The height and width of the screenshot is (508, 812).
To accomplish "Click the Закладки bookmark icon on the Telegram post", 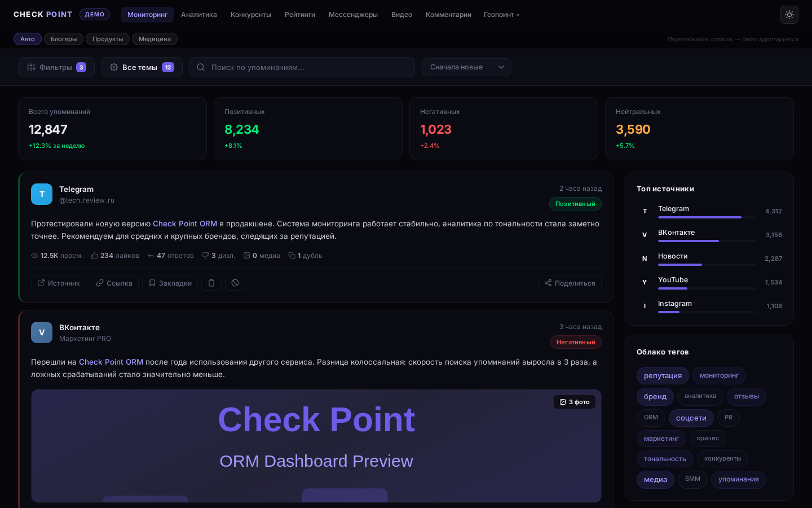I will coord(152,283).
